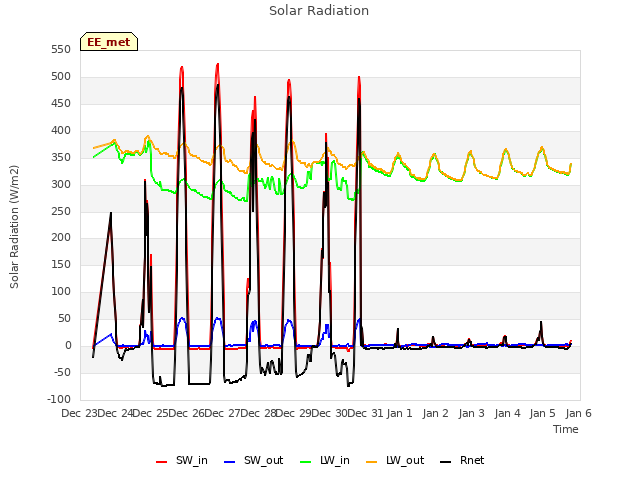This screenshot has height=480, width=640.
Task: Click the blue SW_out legend color marker
Action: click(230, 462)
